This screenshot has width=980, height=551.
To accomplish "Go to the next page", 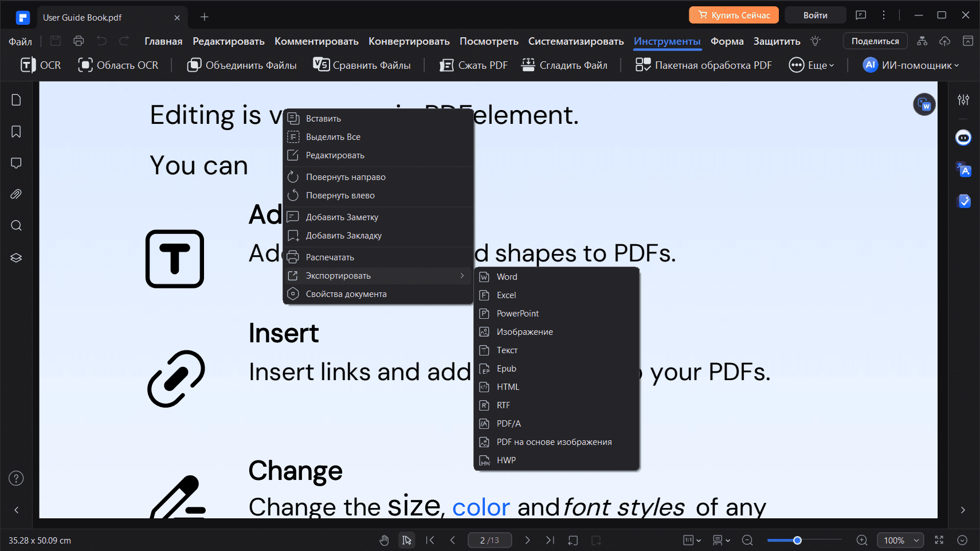I will click(527, 540).
